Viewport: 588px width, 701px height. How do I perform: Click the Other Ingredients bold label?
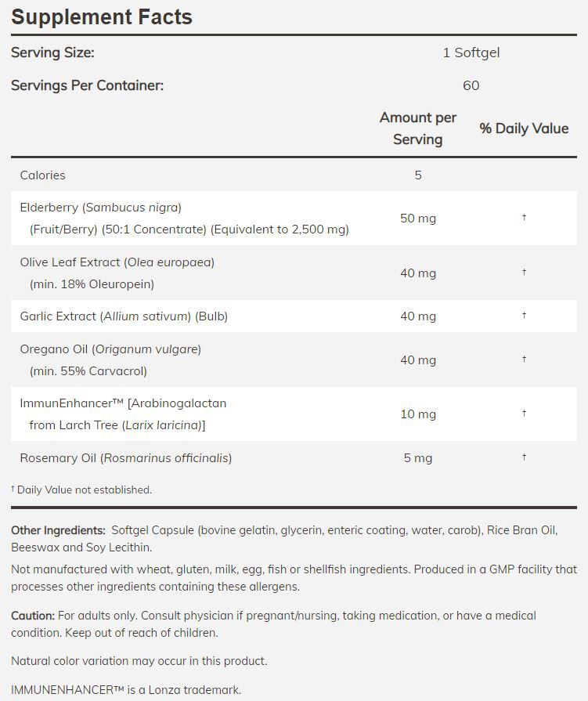pos(58,531)
